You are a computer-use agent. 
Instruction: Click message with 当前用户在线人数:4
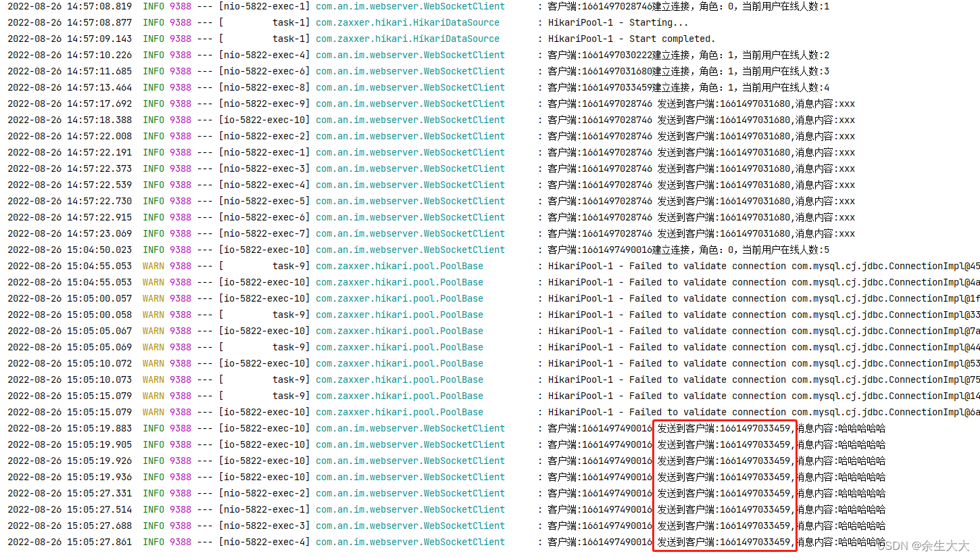point(688,87)
